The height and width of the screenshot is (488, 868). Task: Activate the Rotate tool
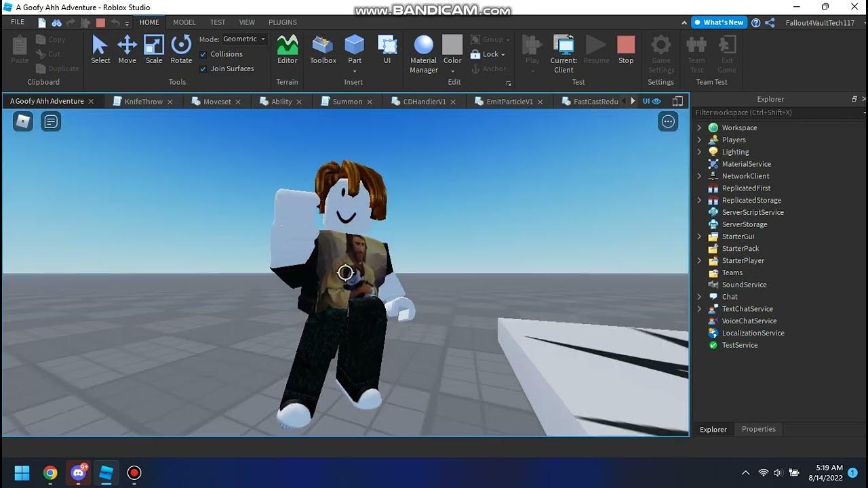point(181,50)
